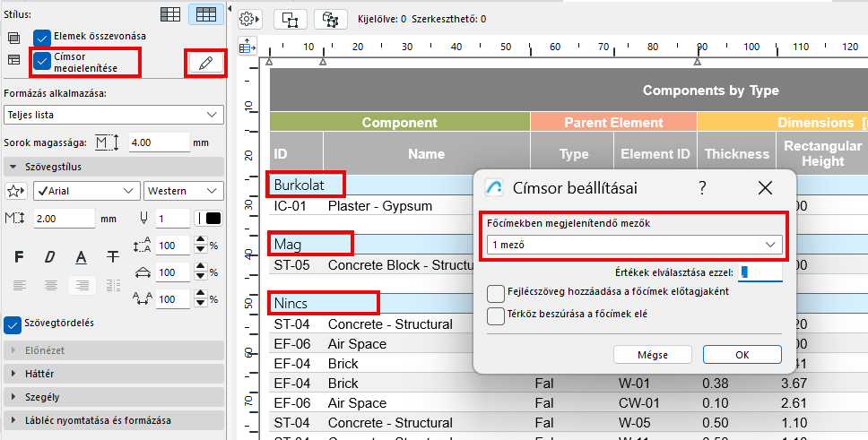Open the 1 mező dropdown
Image resolution: width=868 pixels, height=440 pixels.
click(634, 245)
